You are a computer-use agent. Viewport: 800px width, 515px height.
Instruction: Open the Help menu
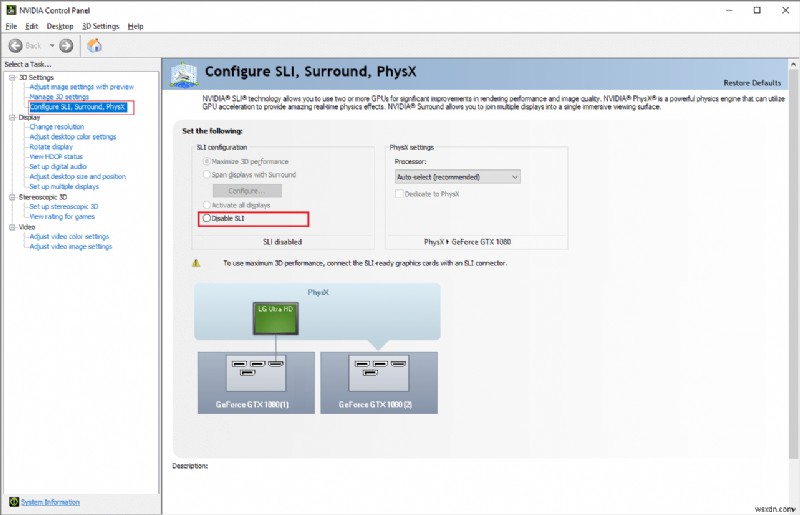135,26
